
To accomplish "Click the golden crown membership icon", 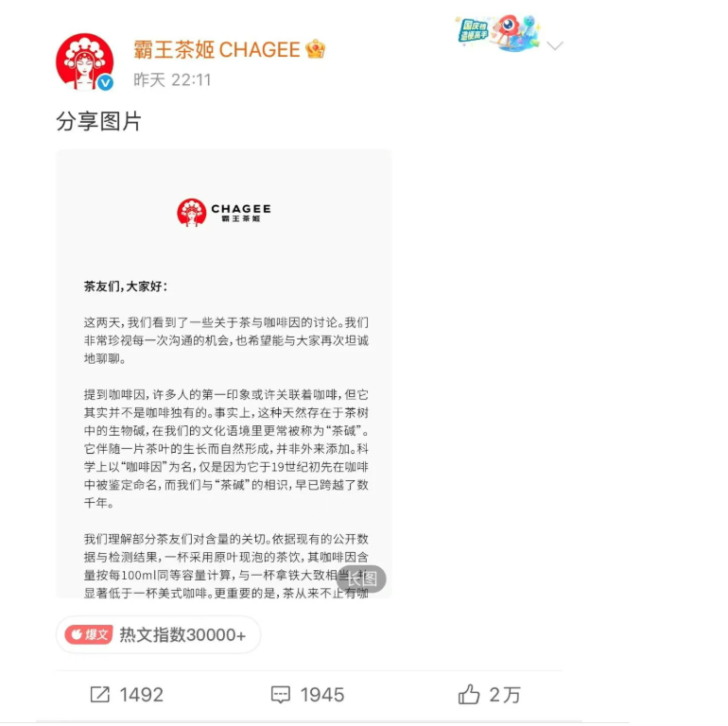I will [315, 49].
